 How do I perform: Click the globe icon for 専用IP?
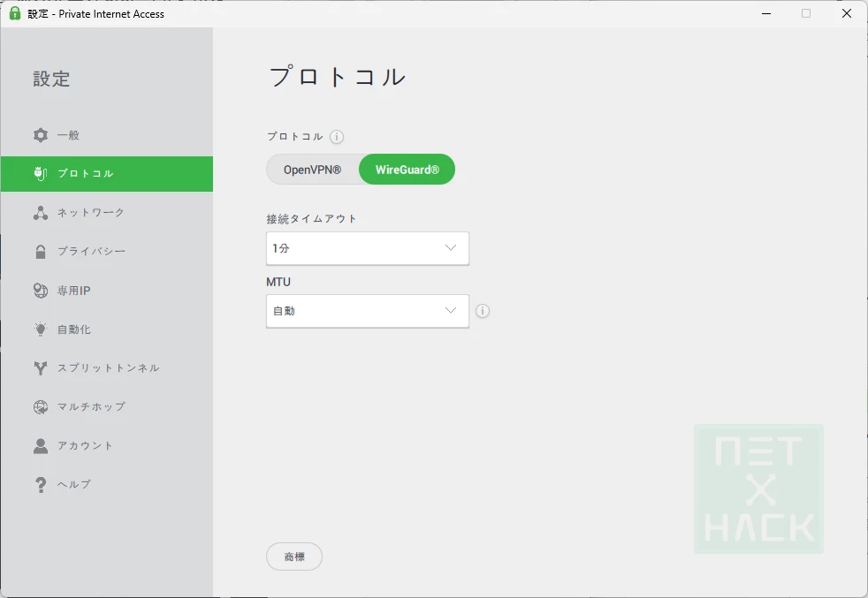coord(41,291)
